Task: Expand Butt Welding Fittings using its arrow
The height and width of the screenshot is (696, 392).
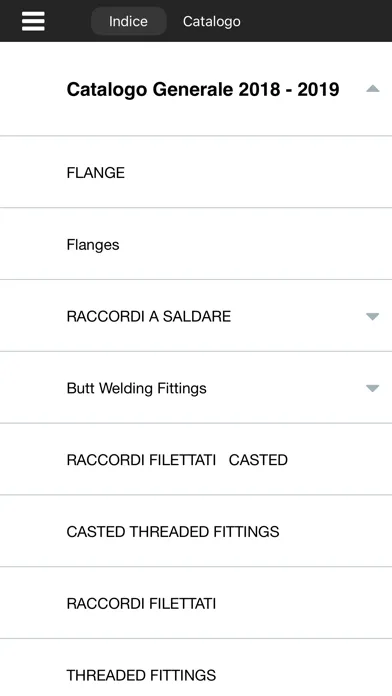Action: point(372,388)
